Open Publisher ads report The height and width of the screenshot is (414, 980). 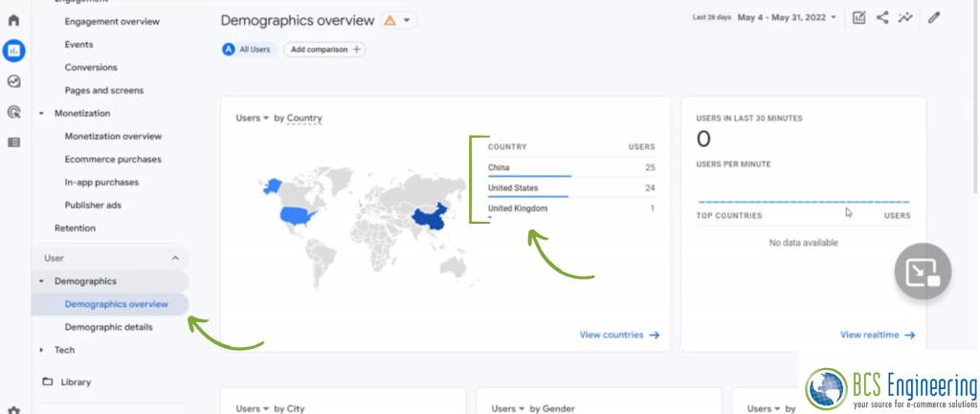pyautogui.click(x=93, y=205)
